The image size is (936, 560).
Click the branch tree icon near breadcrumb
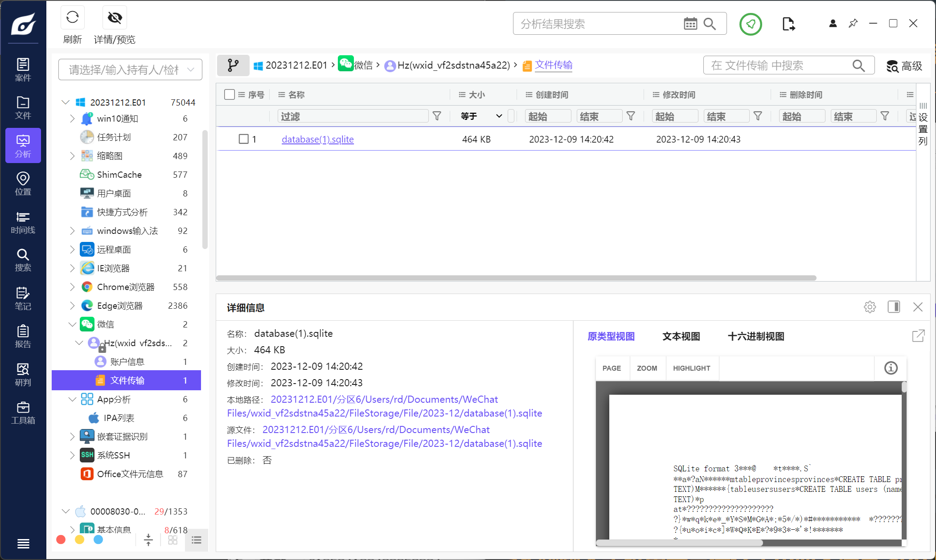click(233, 65)
